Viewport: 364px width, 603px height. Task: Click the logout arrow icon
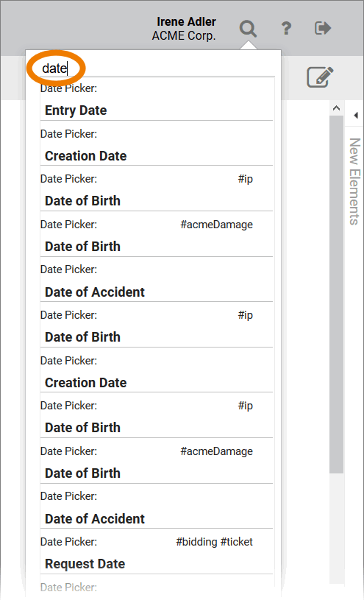point(323,29)
